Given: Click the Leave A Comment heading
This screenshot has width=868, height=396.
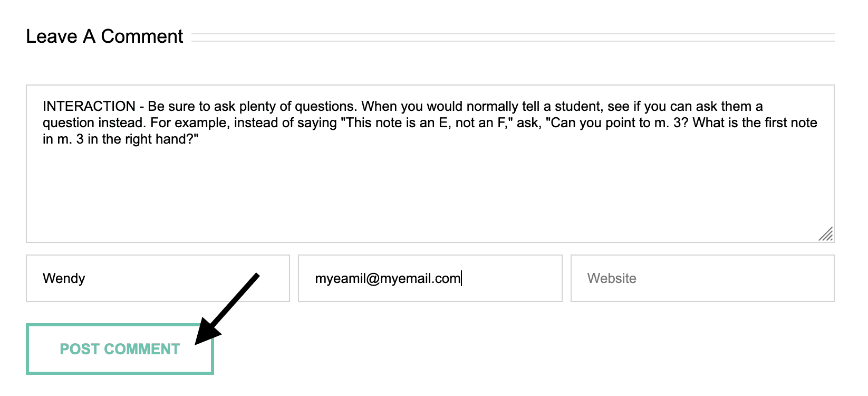Looking at the screenshot, I should [x=104, y=36].
